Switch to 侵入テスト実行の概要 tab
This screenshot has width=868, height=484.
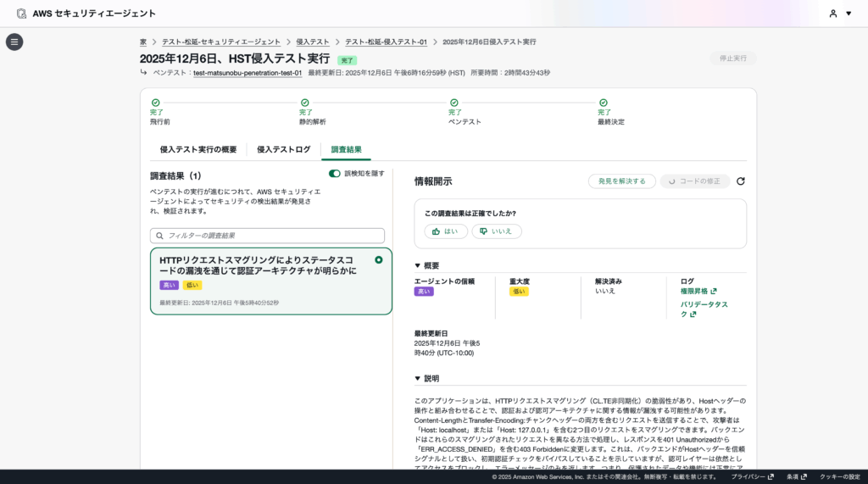pyautogui.click(x=198, y=149)
